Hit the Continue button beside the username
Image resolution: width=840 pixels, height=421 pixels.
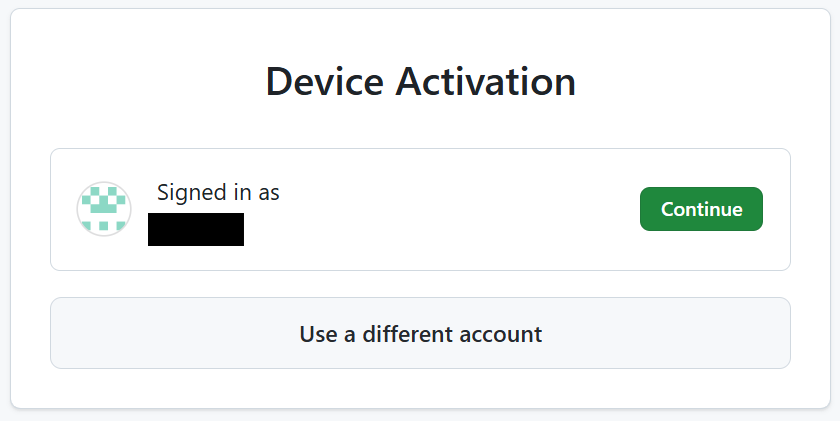(x=701, y=209)
